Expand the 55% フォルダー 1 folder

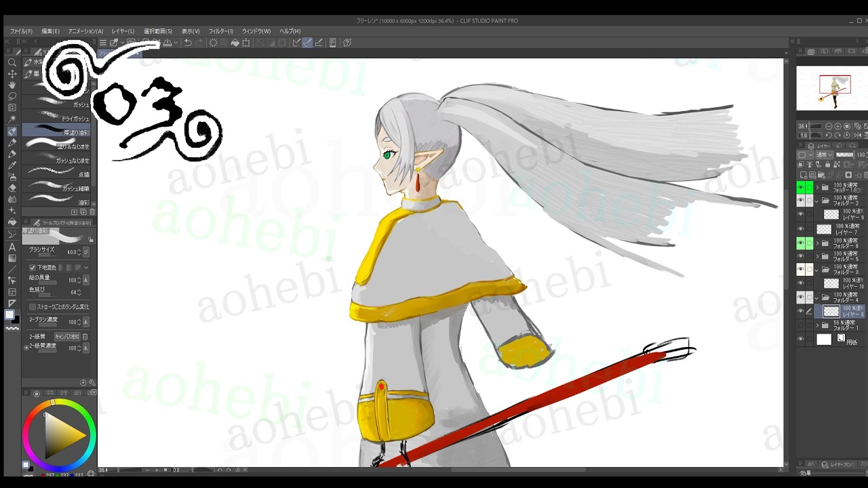click(817, 325)
